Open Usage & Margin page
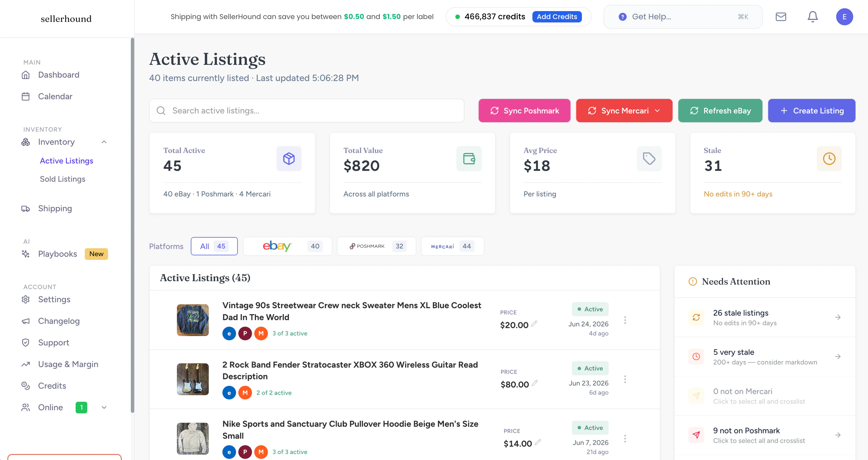Image resolution: width=868 pixels, height=460 pixels. (68, 364)
